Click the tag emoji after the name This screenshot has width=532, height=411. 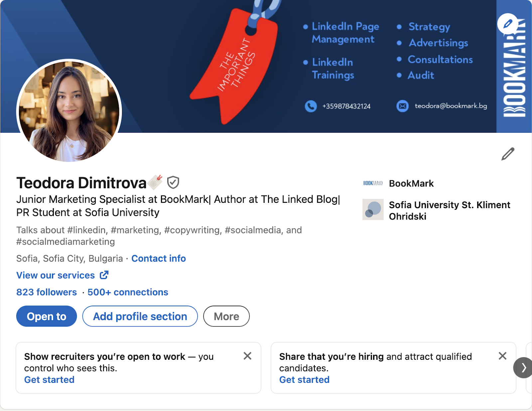pyautogui.click(x=156, y=182)
